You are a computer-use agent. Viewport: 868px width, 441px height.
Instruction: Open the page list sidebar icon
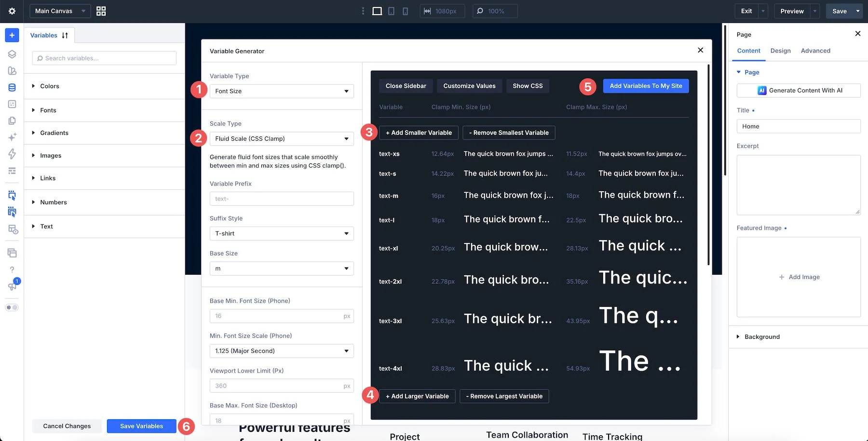point(12,104)
